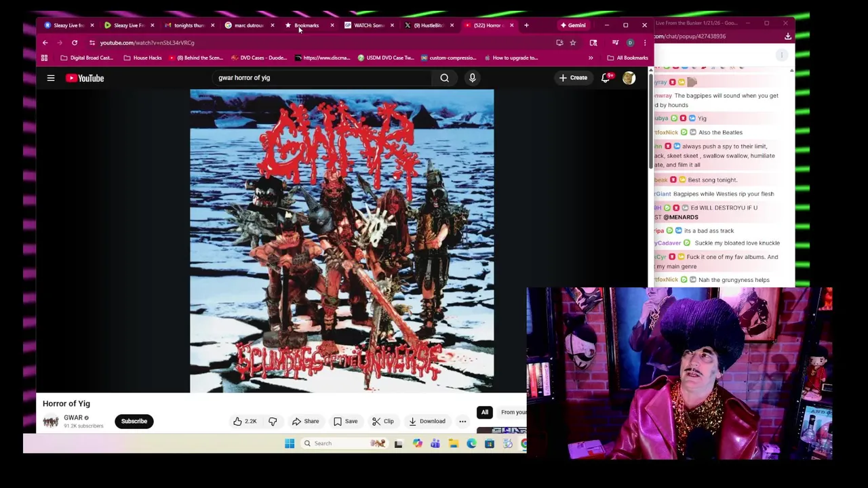This screenshot has width=868, height=488.
Task: Reload the page with the refresh icon
Action: 75,43
